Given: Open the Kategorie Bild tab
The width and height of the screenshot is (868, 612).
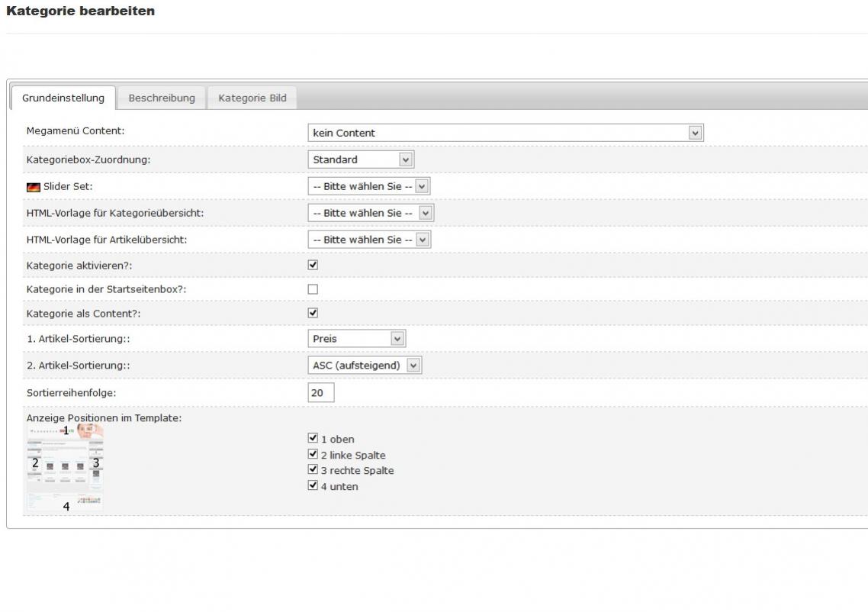Looking at the screenshot, I should pyautogui.click(x=252, y=98).
